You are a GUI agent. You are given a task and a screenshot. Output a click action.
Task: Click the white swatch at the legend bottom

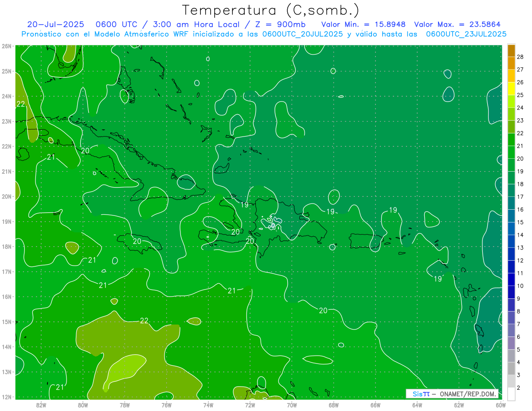coord(511,394)
